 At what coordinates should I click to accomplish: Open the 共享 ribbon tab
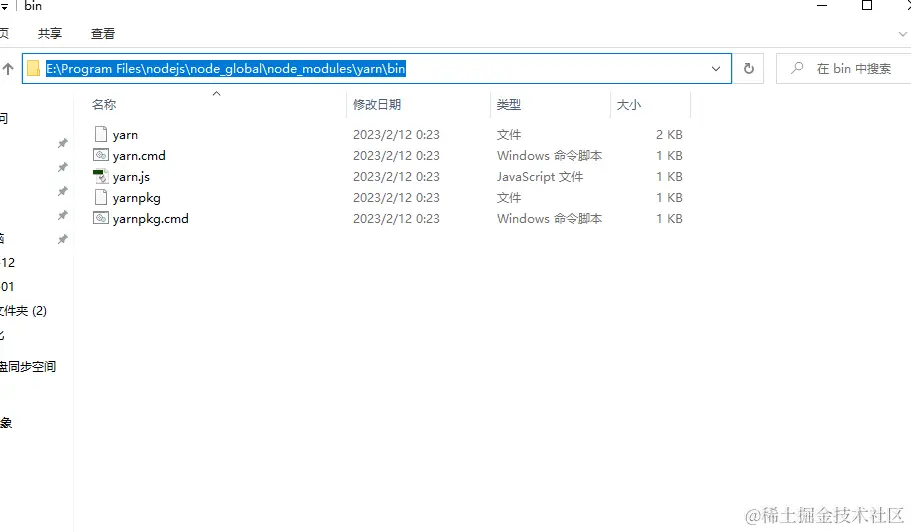pos(49,34)
